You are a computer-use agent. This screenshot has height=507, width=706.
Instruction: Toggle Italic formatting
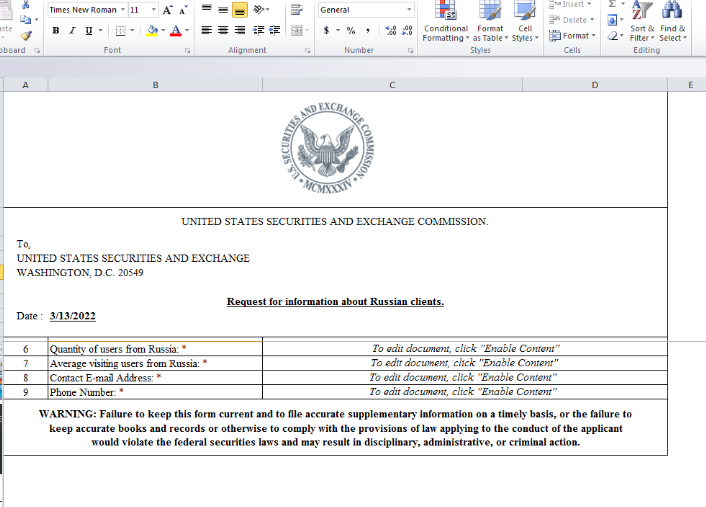click(x=72, y=31)
